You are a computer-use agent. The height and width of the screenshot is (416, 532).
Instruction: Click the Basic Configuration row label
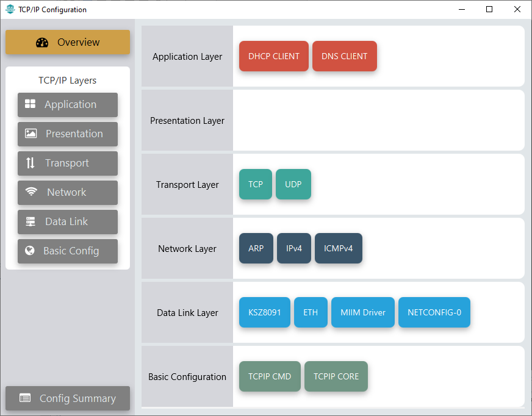point(187,376)
